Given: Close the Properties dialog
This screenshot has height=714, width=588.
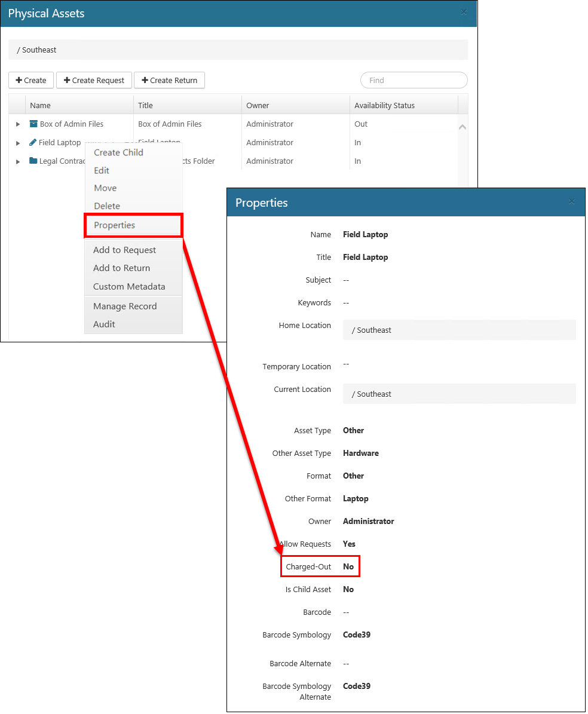Looking at the screenshot, I should 572,201.
